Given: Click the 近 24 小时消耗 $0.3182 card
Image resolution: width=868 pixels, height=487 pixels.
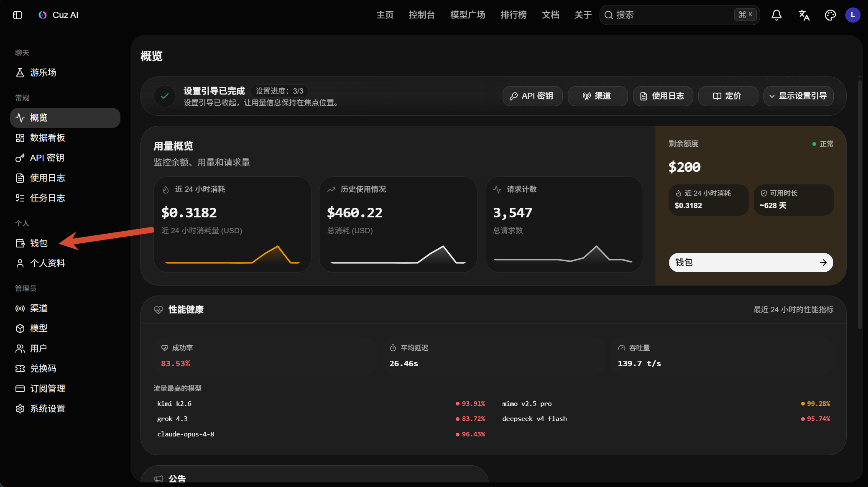Looking at the screenshot, I should click(232, 224).
